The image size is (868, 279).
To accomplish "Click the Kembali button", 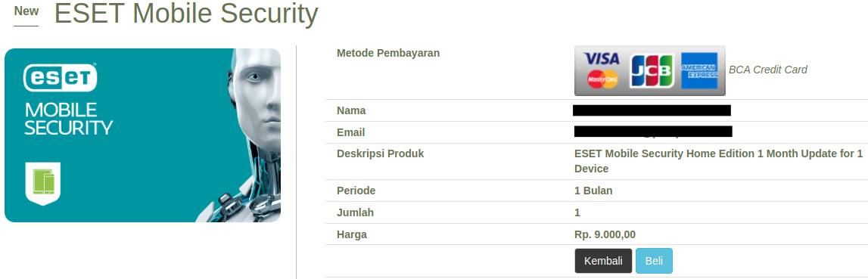I will 603,261.
